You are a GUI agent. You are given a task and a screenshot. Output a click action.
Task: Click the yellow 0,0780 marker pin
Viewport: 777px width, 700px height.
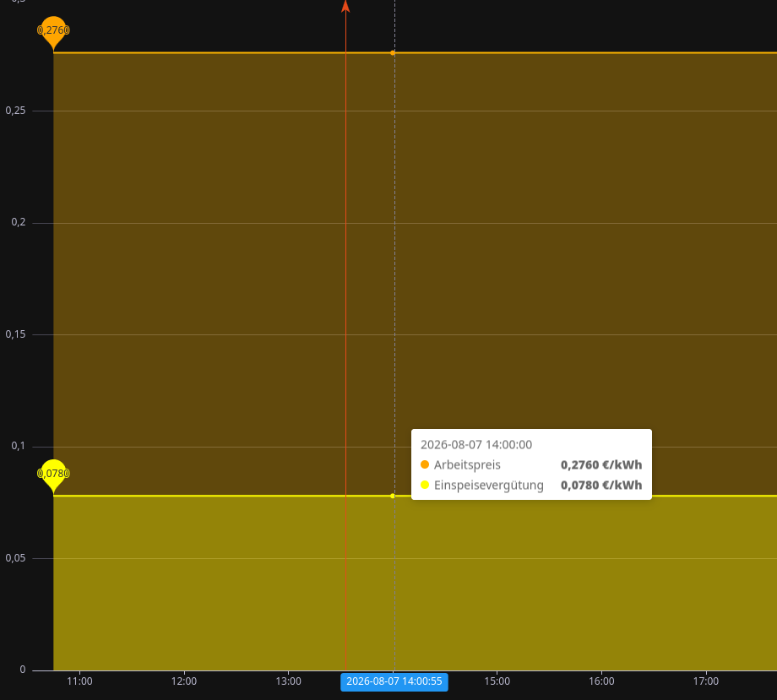(53, 476)
